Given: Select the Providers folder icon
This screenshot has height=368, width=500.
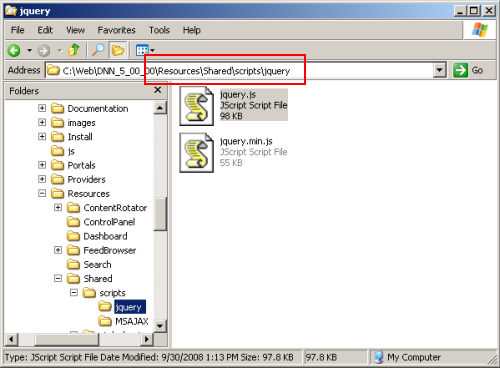Looking at the screenshot, I should 57,179.
